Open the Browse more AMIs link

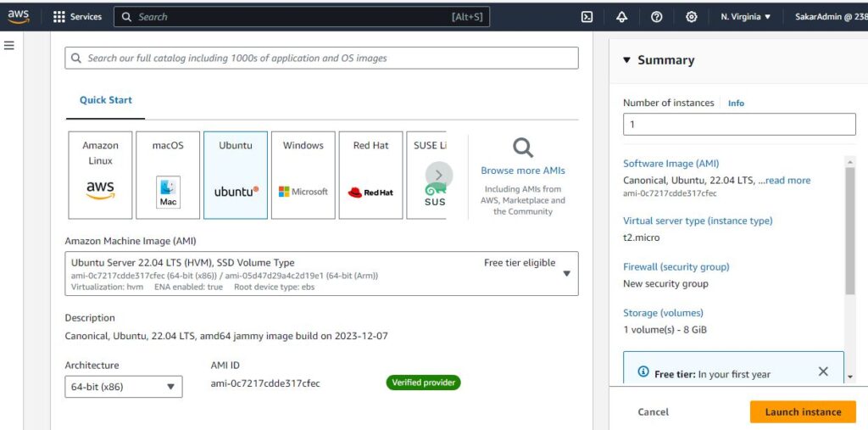[x=522, y=170]
